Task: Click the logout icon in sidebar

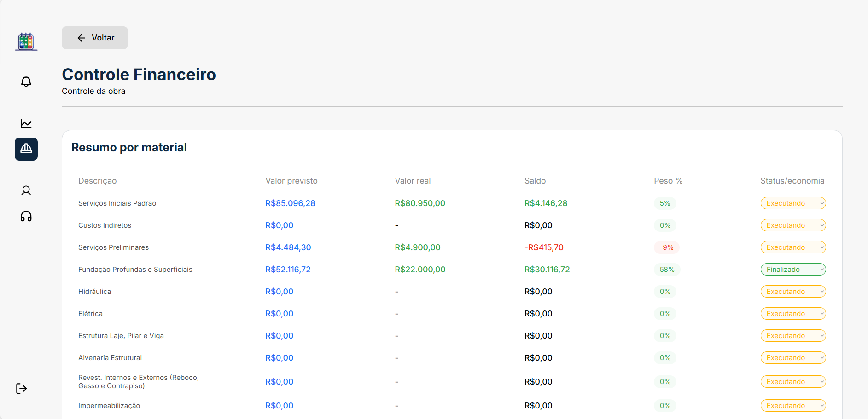Action: (21, 389)
